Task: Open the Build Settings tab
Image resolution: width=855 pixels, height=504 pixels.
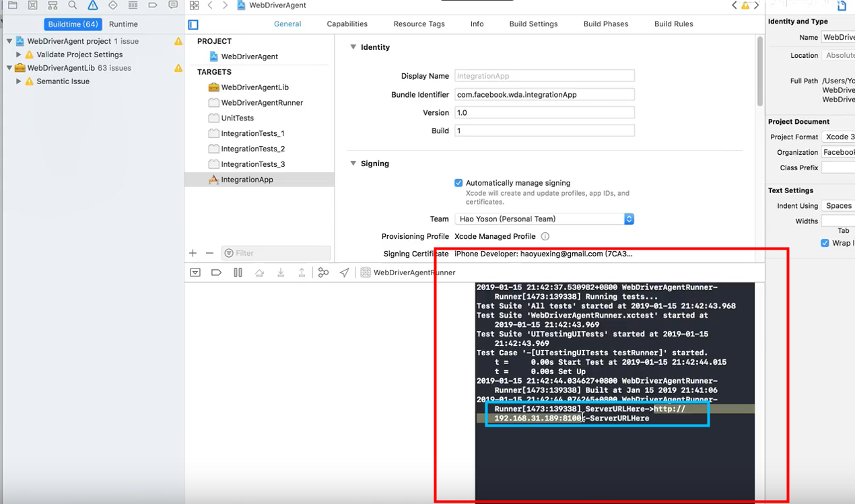Action: click(534, 24)
